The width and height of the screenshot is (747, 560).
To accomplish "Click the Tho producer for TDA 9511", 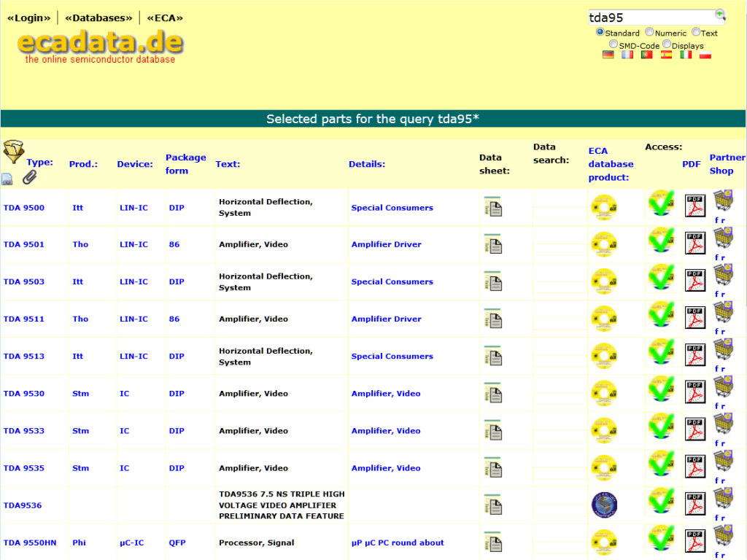I will [80, 319].
